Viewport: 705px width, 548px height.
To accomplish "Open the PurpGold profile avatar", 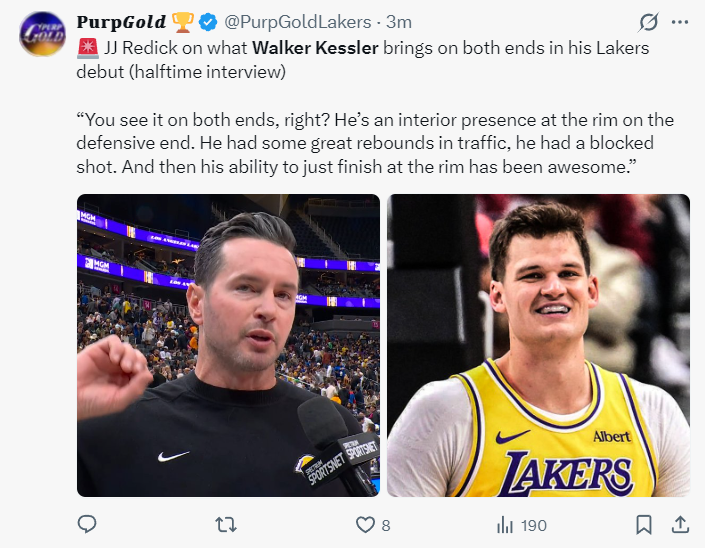I will [x=42, y=34].
